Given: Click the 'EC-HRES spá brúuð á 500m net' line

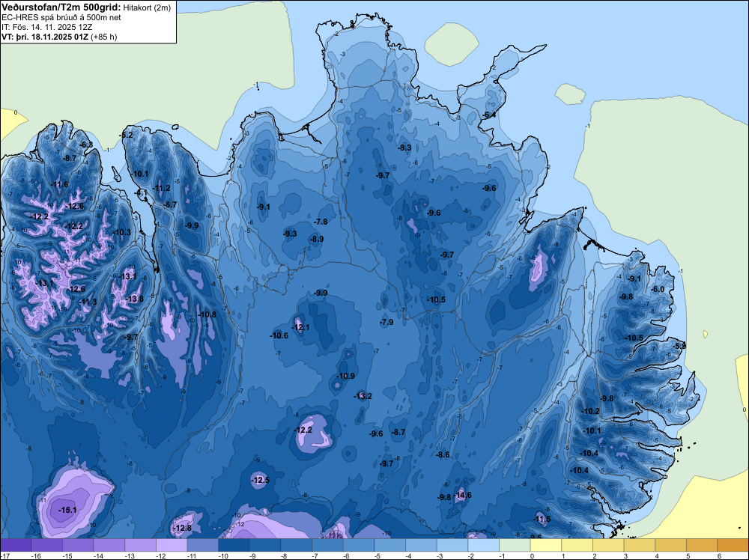Looking at the screenshot, I should click(x=61, y=18).
